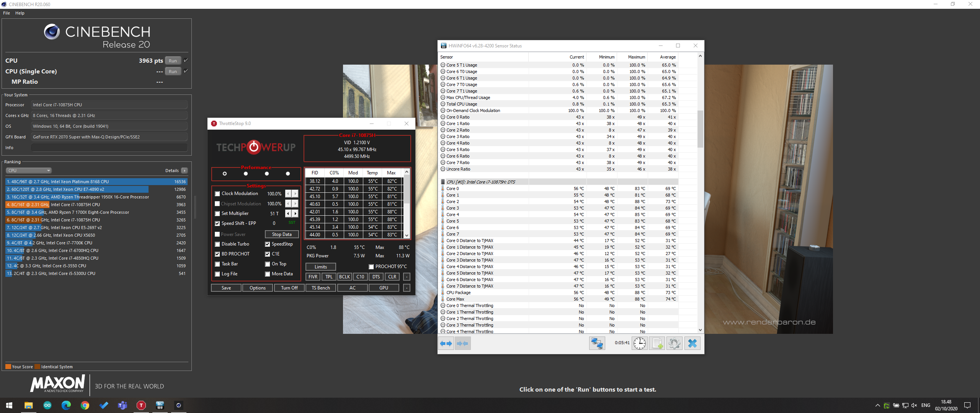Start HWiNFO logging sheet icon
This screenshot has width=980, height=413.
click(657, 343)
